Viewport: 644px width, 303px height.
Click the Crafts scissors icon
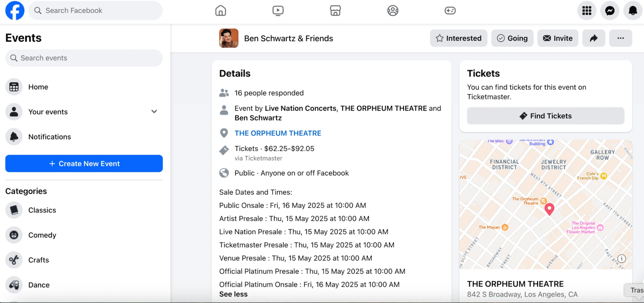[14, 260]
